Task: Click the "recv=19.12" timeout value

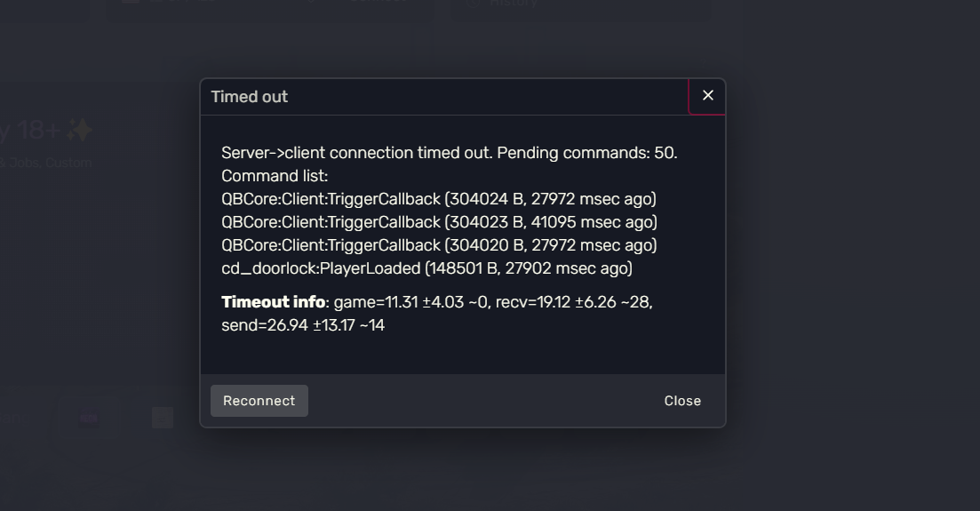Action: pyautogui.click(x=533, y=302)
